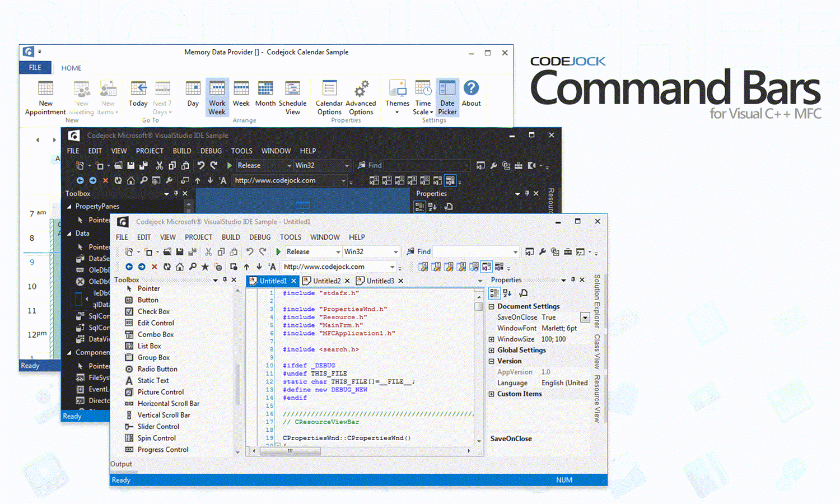Switch to Untitled3 tab

click(x=380, y=281)
